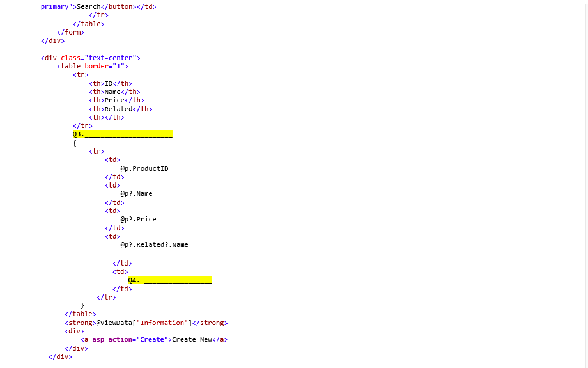Click the '<div class="text-center">' line
The width and height of the screenshot is (588, 368).
tap(91, 58)
